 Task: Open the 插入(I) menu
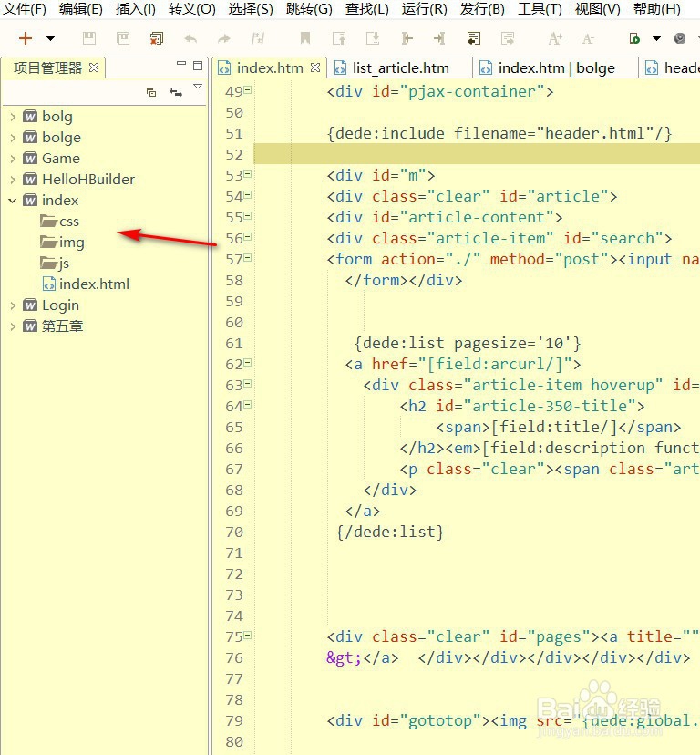[135, 9]
